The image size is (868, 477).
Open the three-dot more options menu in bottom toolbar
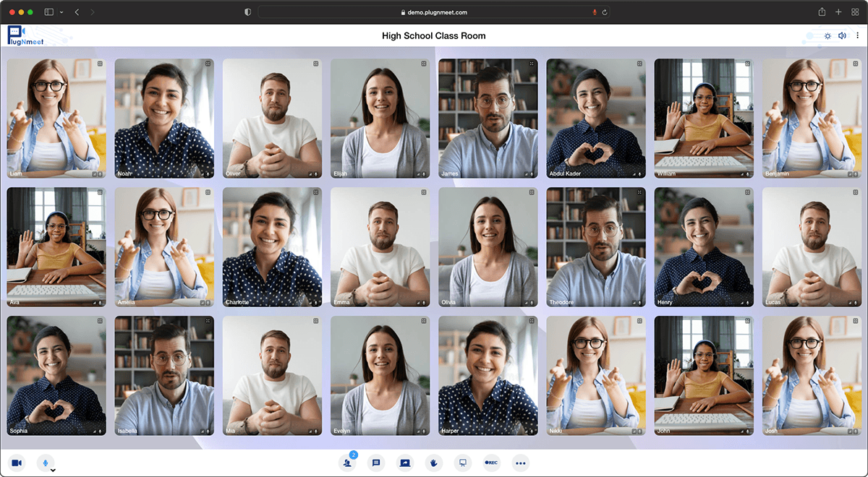point(521,463)
